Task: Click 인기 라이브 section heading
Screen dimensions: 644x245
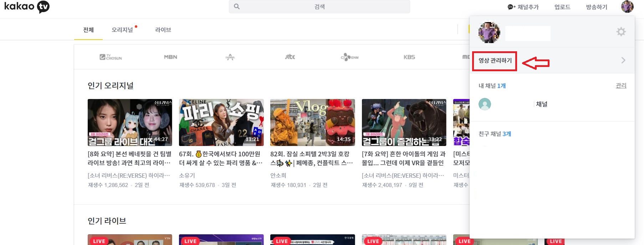Action: [x=107, y=221]
